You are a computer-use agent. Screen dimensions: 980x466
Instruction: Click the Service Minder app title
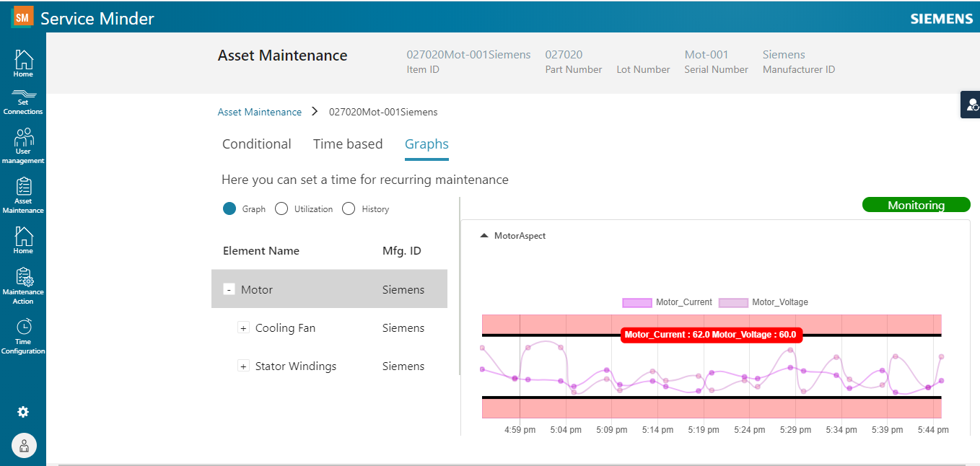(97, 18)
